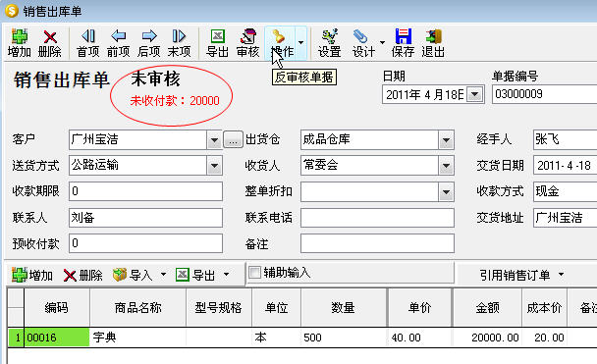Click the 交货地址 field showing 广州宝洁
The width and height of the screenshot is (597, 364).
tap(565, 218)
